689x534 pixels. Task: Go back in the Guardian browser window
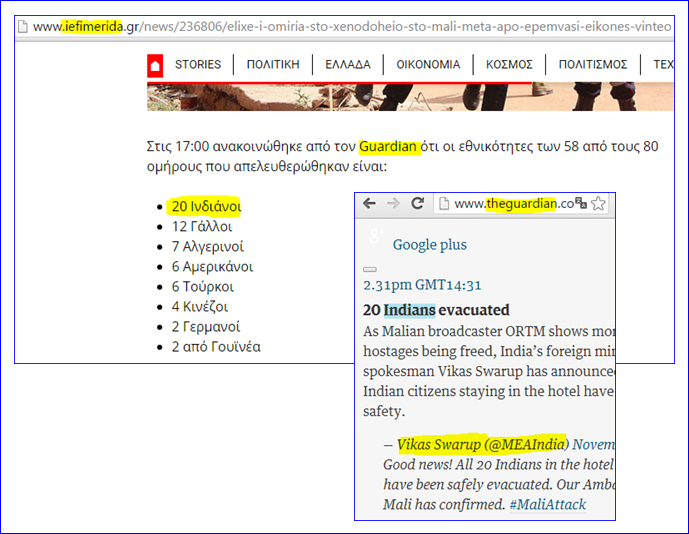369,203
